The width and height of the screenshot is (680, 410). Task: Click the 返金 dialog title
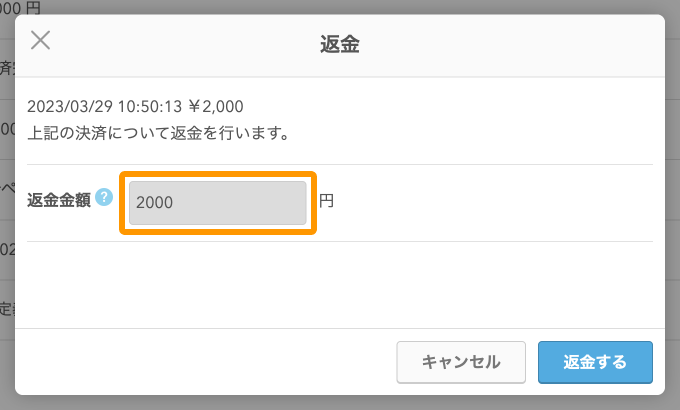(339, 44)
